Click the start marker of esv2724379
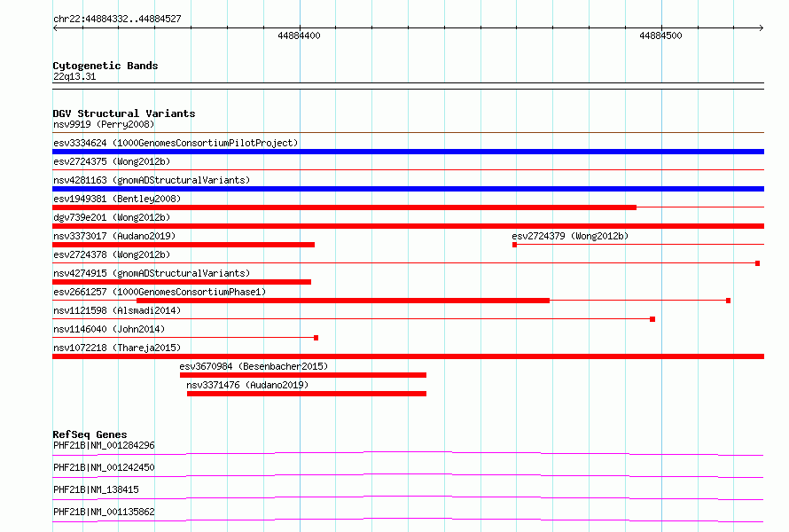The image size is (789, 532). pos(514,245)
